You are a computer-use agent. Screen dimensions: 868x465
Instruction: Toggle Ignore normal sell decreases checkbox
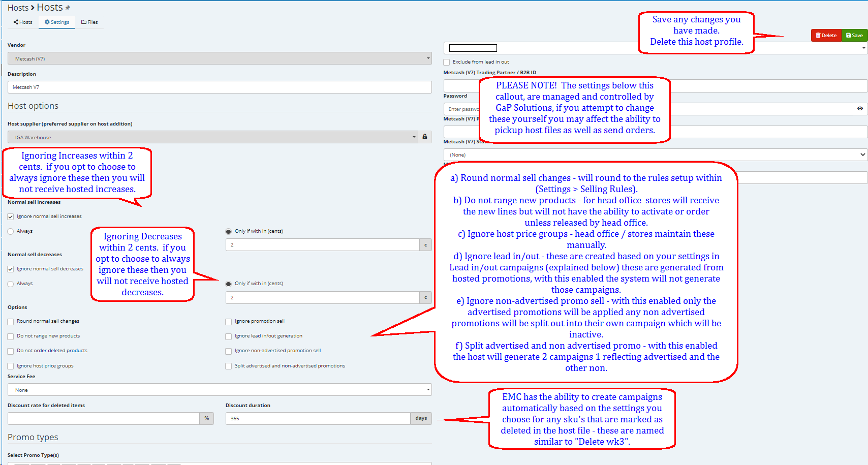(10, 269)
